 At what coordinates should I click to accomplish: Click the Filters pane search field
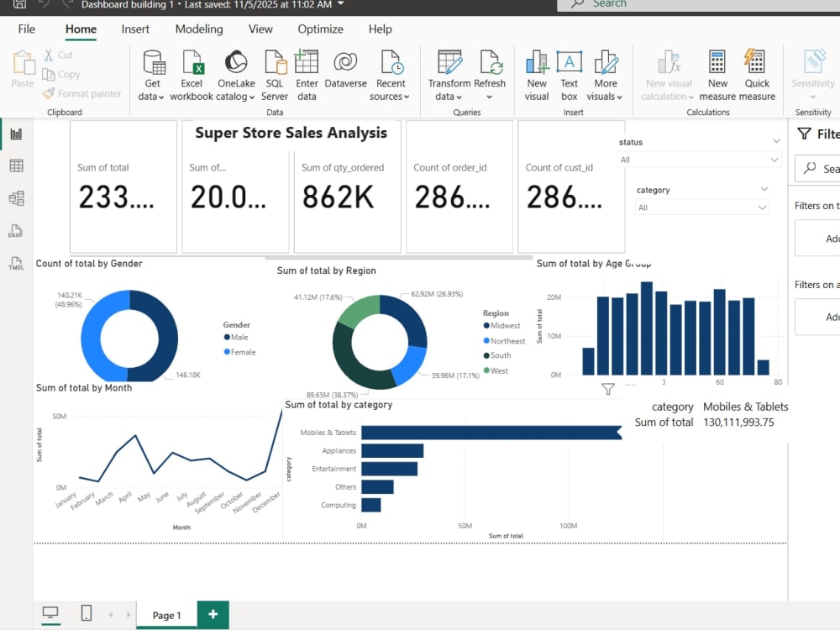[x=817, y=168]
